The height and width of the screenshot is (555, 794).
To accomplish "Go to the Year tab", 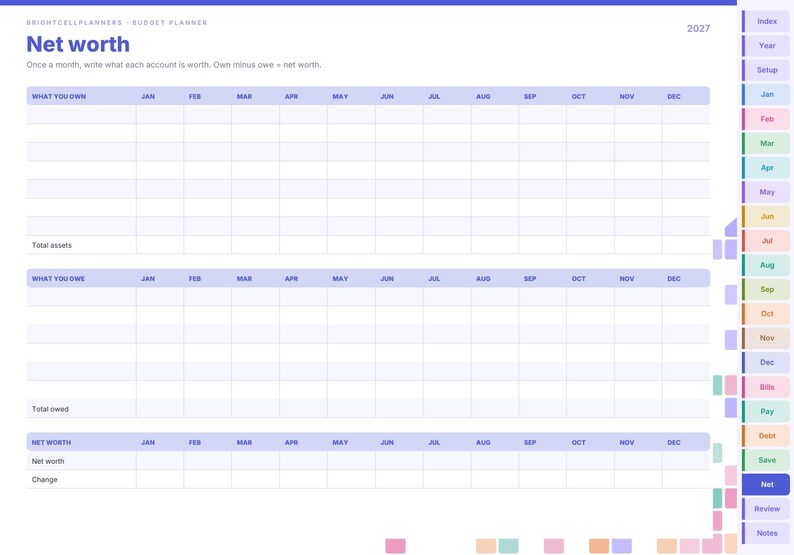I will coord(766,46).
